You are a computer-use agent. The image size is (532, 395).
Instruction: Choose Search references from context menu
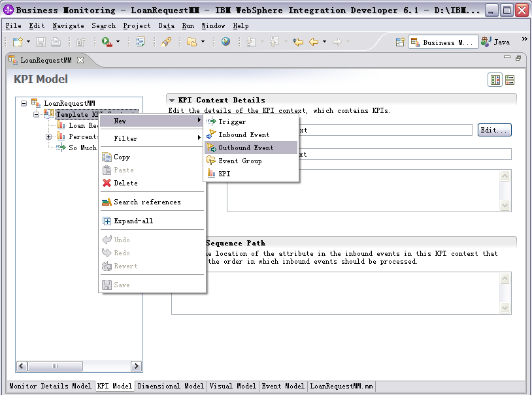152,202
